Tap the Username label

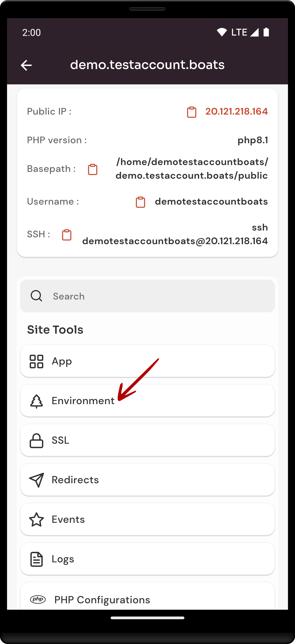(x=53, y=201)
